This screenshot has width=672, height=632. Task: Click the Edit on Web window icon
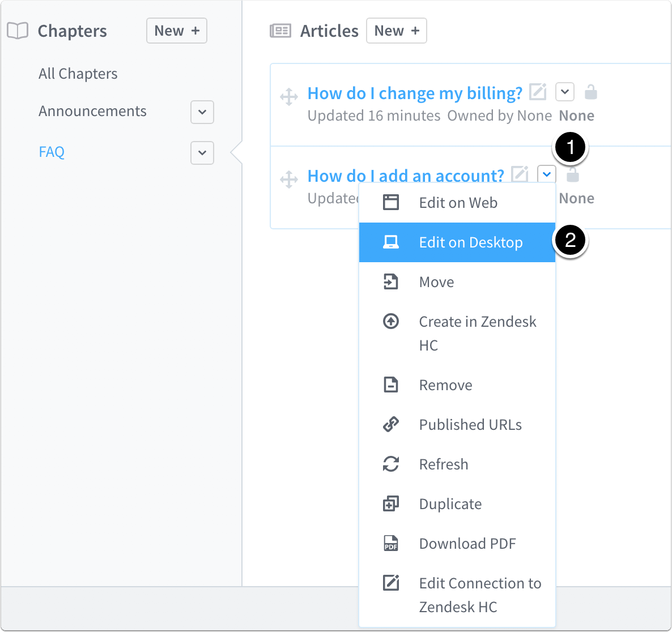coord(391,202)
